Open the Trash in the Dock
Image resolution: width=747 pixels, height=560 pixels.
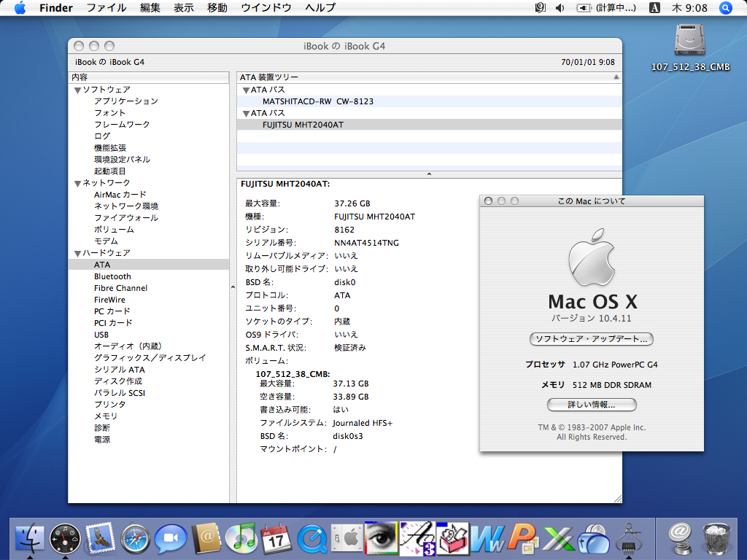[716, 539]
